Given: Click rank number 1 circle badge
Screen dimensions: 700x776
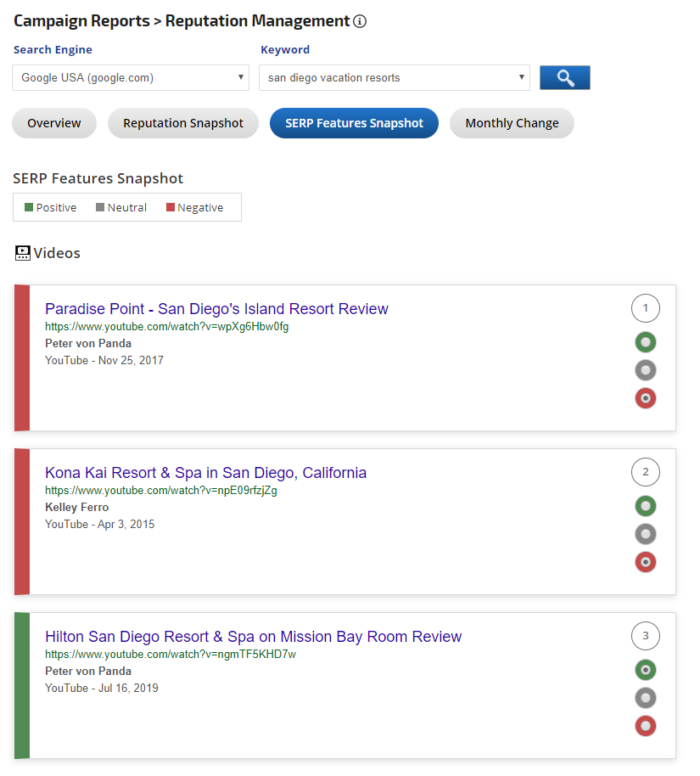Looking at the screenshot, I should [646, 308].
